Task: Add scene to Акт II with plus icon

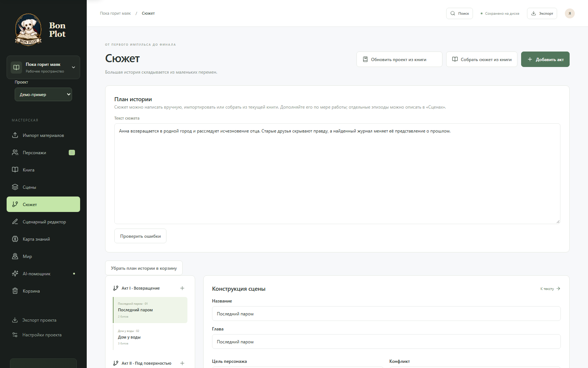Action: click(x=182, y=363)
